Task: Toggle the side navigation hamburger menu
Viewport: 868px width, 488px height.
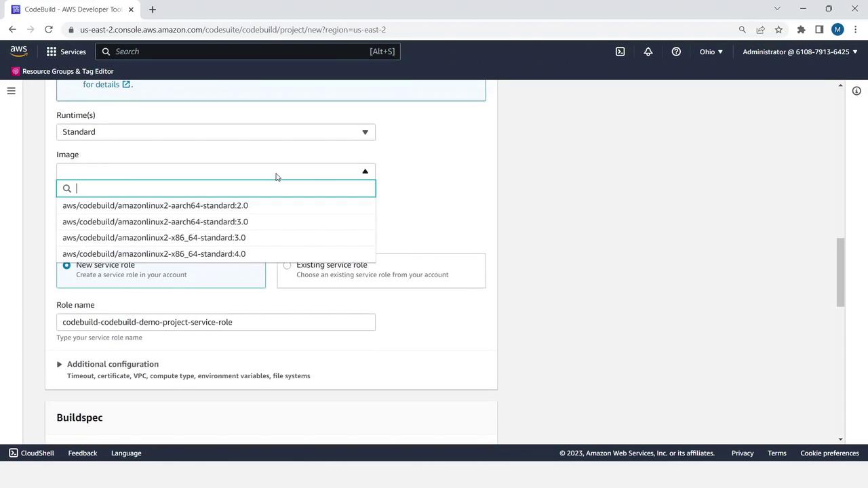Action: [11, 91]
